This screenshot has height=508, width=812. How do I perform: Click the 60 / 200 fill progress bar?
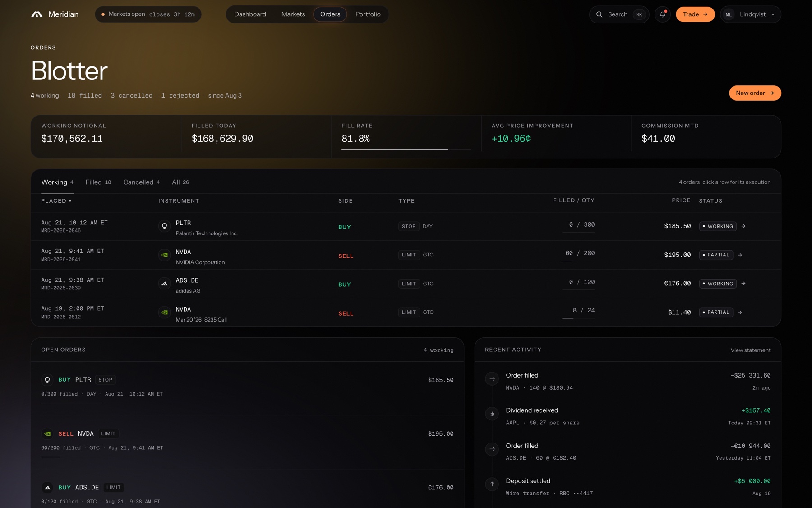[x=578, y=261]
